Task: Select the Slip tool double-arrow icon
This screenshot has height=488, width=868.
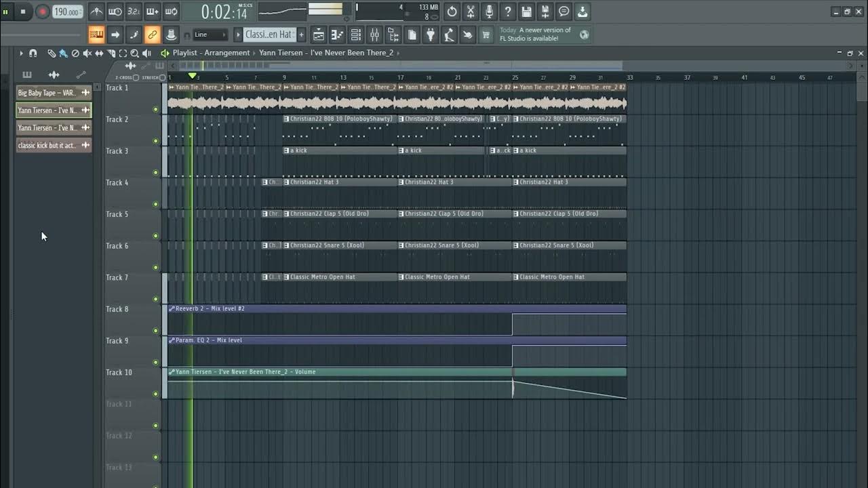Action: point(99,53)
